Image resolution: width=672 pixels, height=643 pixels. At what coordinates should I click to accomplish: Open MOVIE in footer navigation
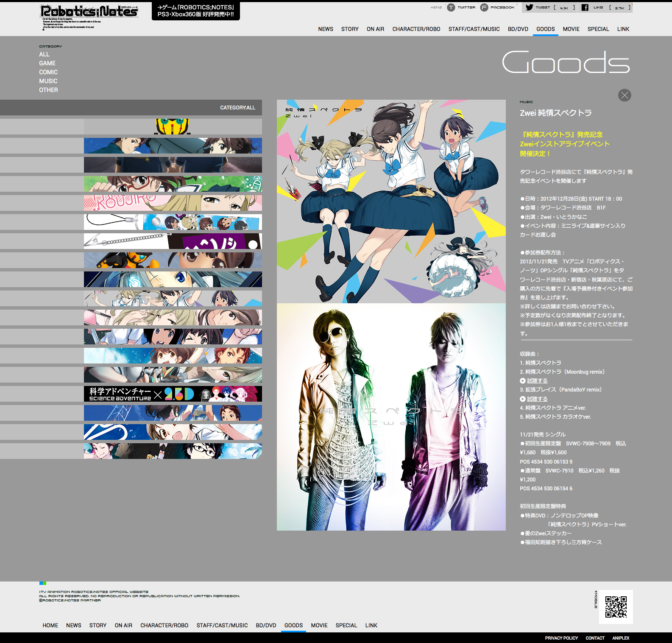[x=319, y=626]
